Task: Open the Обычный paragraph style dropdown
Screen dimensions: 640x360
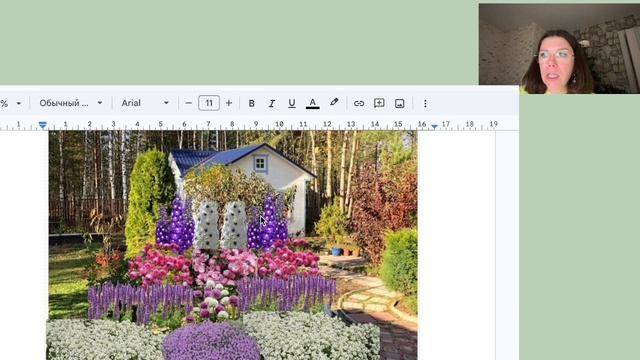Action: [71, 103]
